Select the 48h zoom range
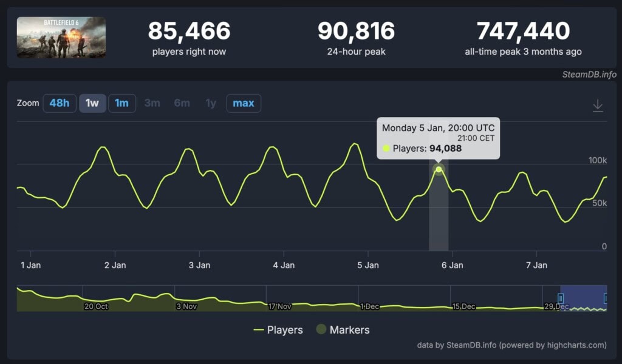This screenshot has height=364, width=622. [59, 103]
